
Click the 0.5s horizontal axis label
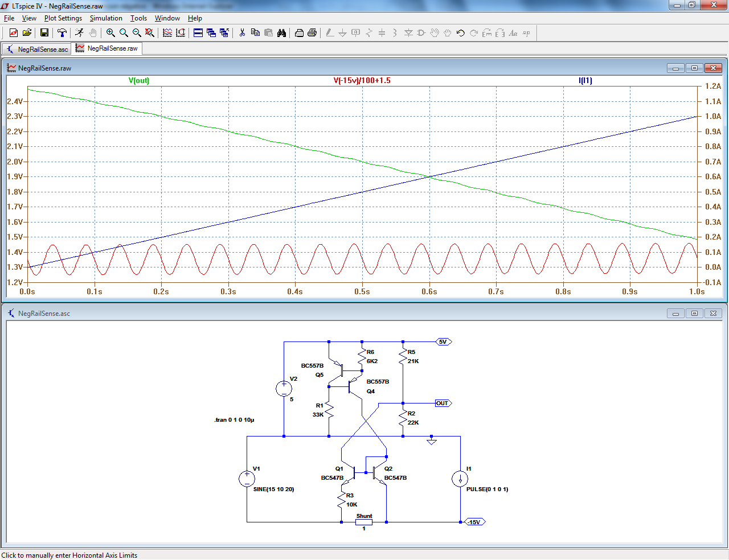362,291
